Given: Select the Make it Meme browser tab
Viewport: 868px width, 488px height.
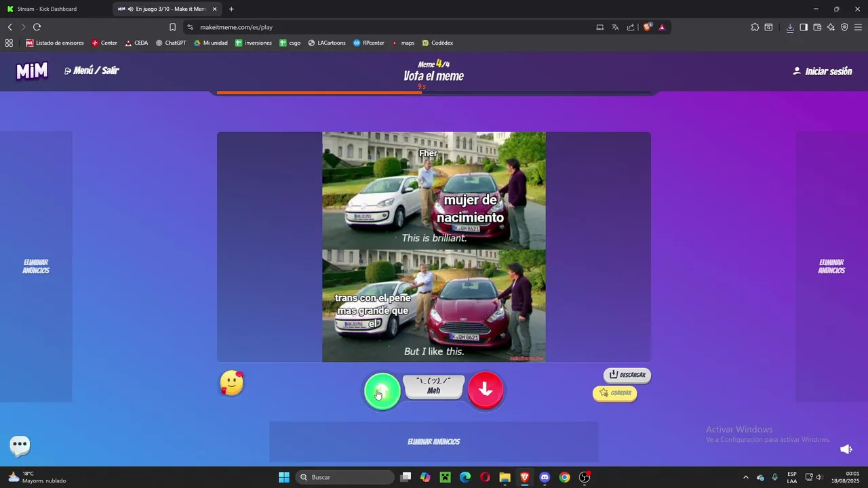Looking at the screenshot, I should point(166,9).
